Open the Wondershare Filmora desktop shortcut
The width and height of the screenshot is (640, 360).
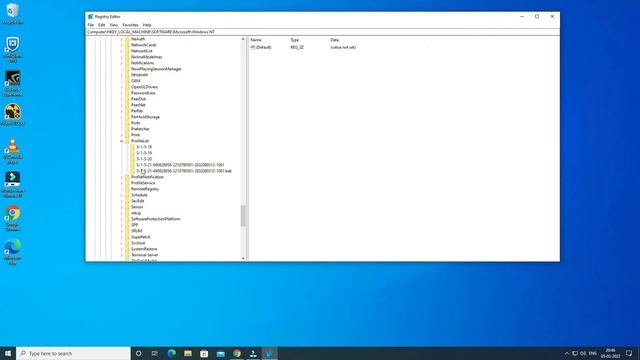pyautogui.click(x=13, y=184)
